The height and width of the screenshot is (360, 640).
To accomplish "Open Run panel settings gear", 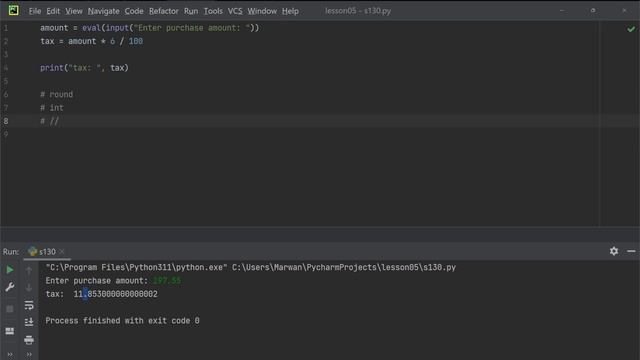I will 614,251.
